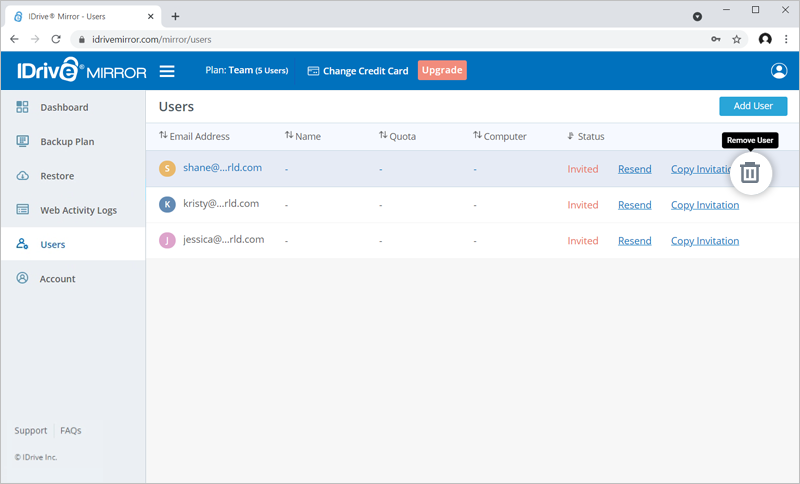Viewport: 800px width, 484px height.
Task: Close the IDrive Mirror - Users tab
Action: (151, 16)
